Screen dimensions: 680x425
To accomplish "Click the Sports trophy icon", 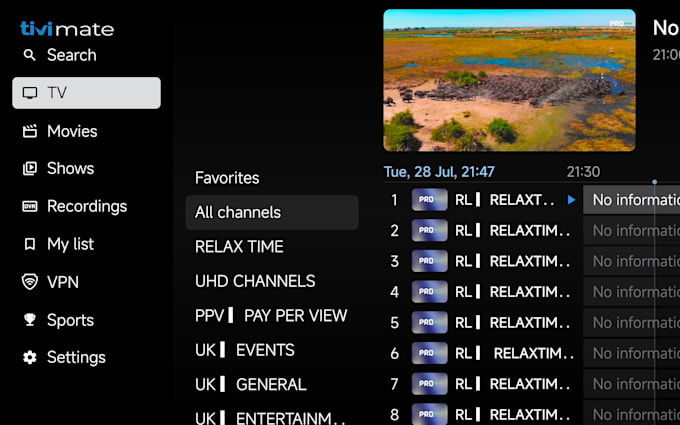I will [x=29, y=320].
